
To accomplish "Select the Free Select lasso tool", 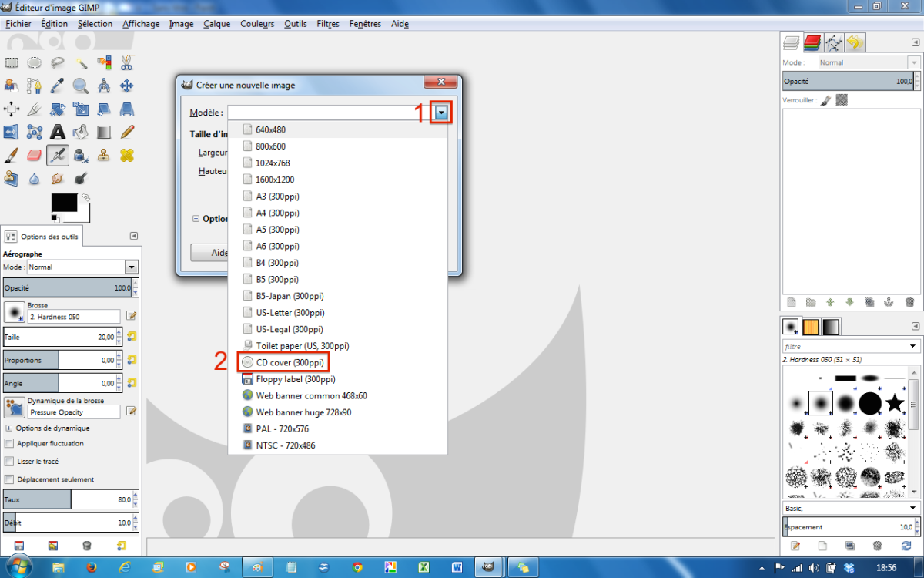I will (x=58, y=62).
